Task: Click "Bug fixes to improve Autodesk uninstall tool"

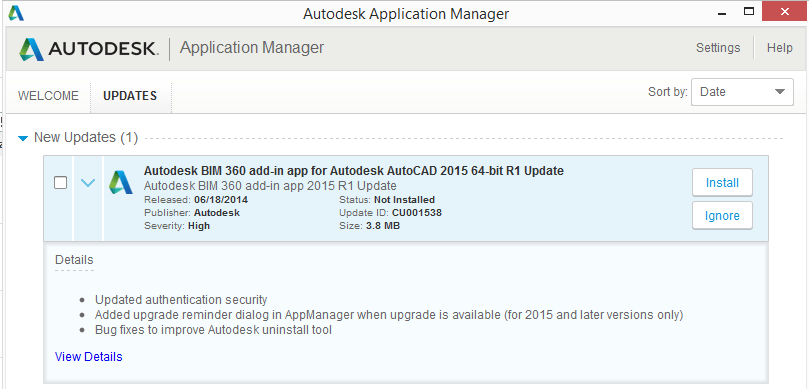Action: coord(214,330)
